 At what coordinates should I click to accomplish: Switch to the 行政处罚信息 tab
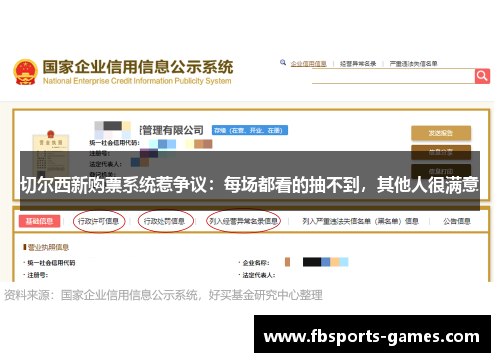tap(164, 221)
